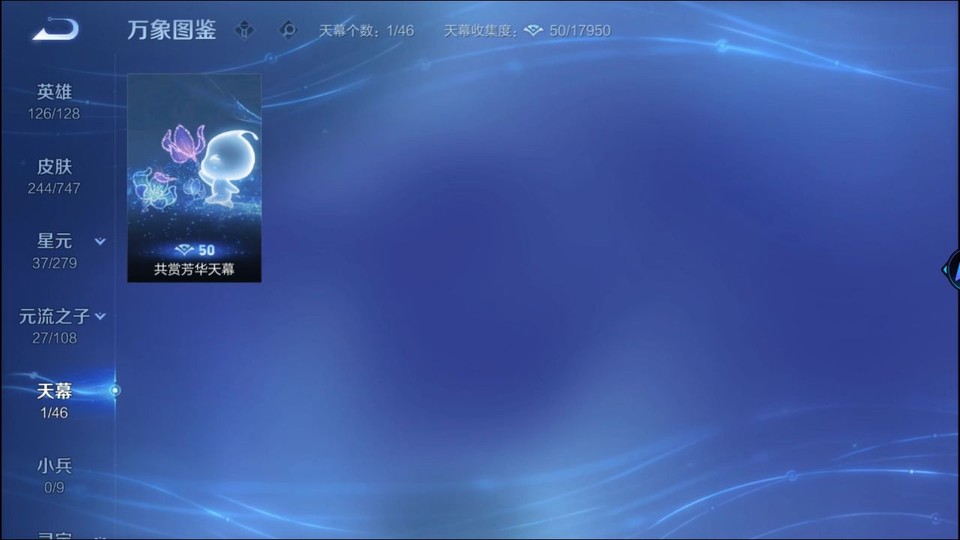Open the floating panel icon on right edge
The width and height of the screenshot is (960, 540).
click(x=951, y=267)
